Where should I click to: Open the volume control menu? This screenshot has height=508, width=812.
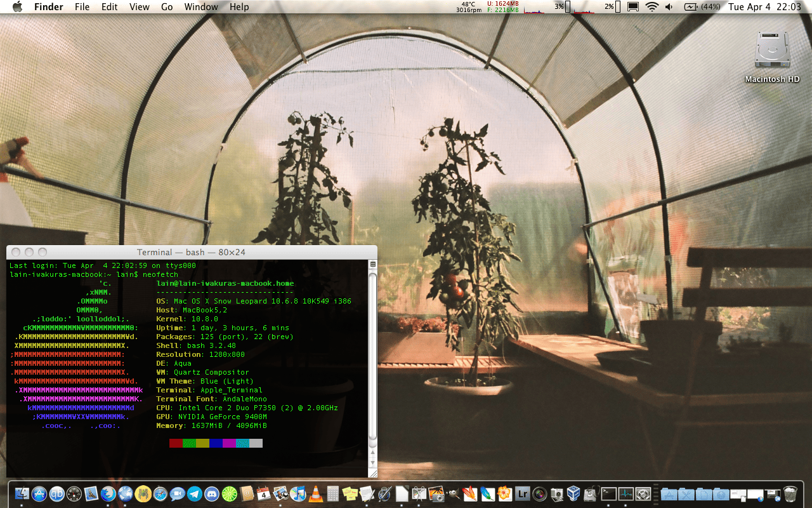tap(670, 7)
